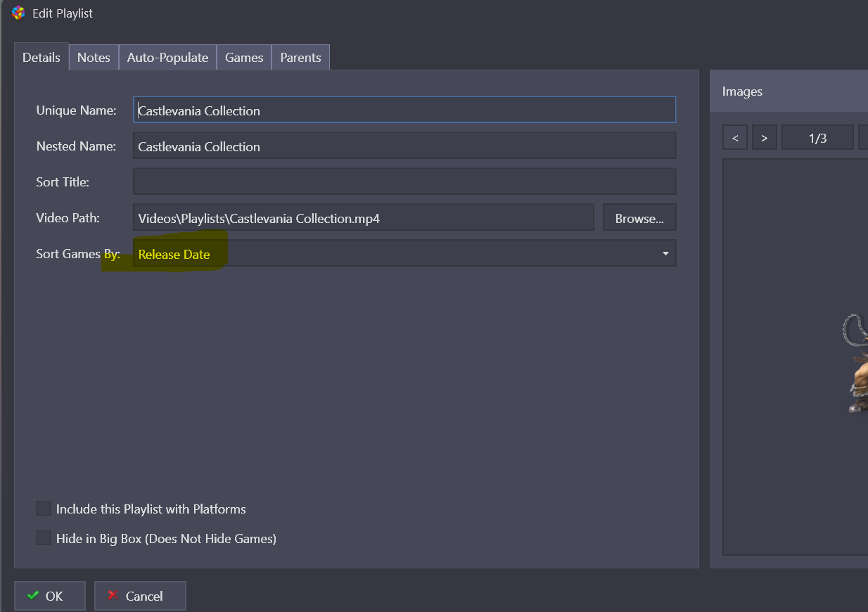Open the Sort Games By dropdown
The image size is (868, 612).
click(404, 253)
